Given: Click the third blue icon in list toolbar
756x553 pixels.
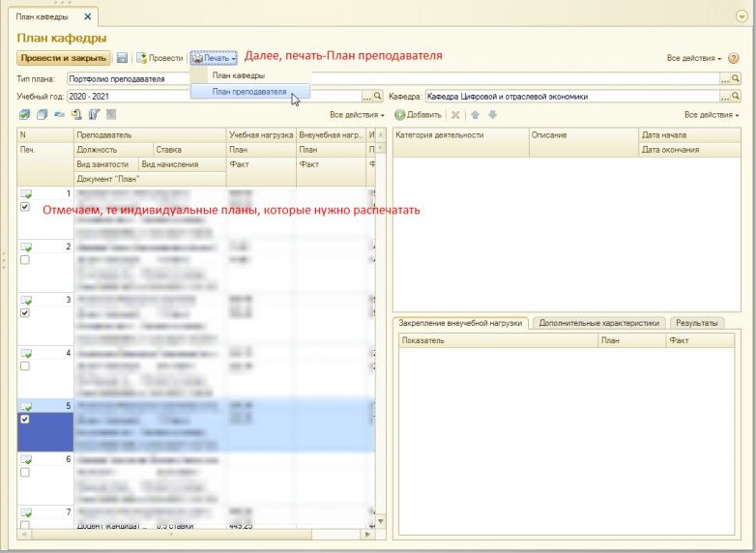Looking at the screenshot, I should [59, 115].
